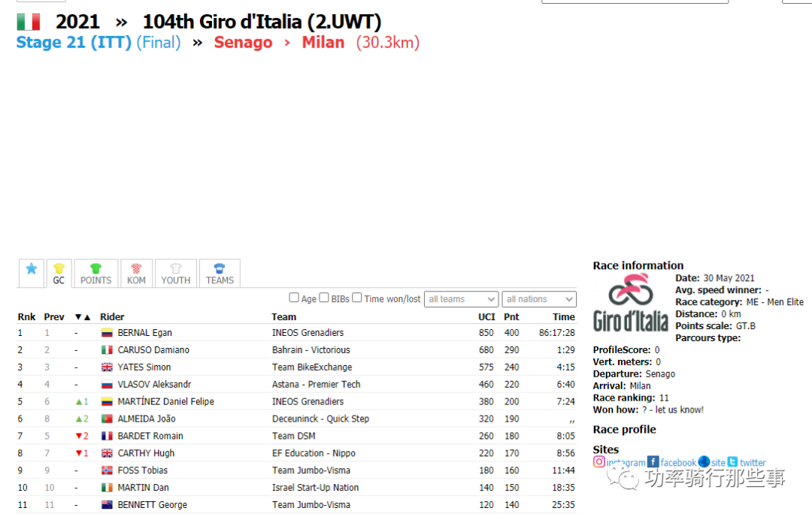Open rider VLASOV Aleksandr profile
The height and width of the screenshot is (514, 812).
154,385
